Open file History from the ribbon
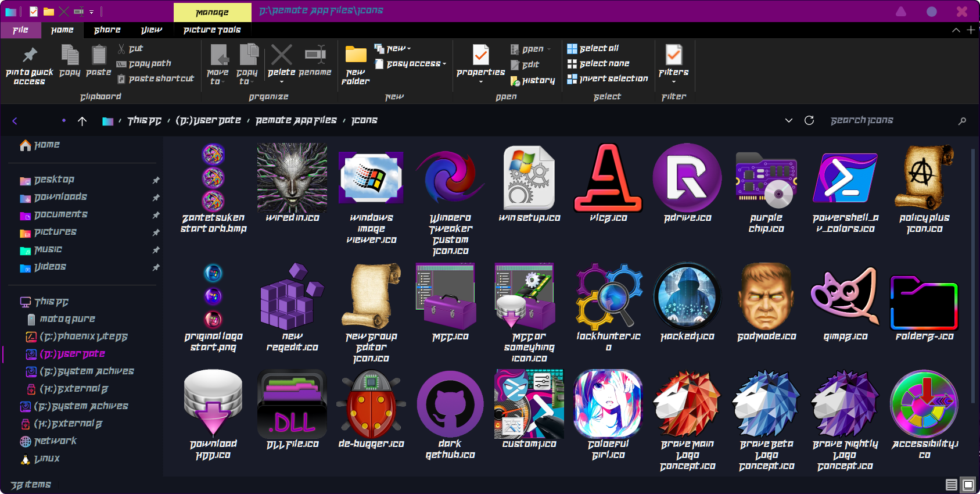The height and width of the screenshot is (494, 980). click(533, 80)
